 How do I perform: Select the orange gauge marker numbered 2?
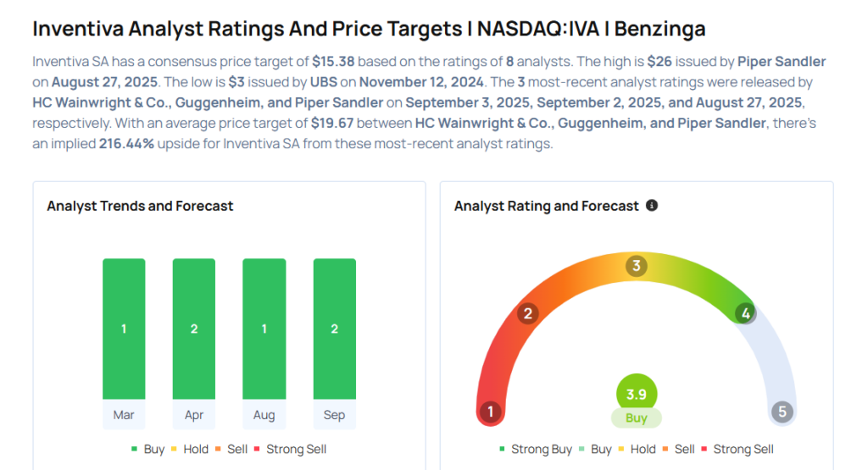[527, 314]
